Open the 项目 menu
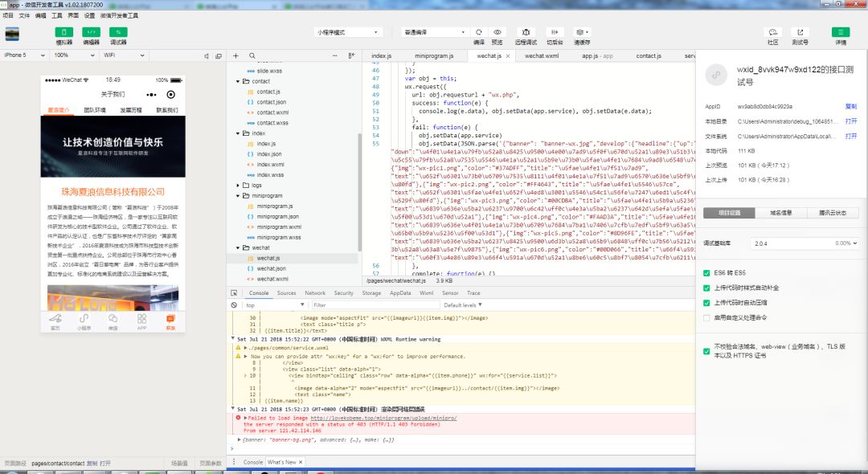The height and width of the screenshot is (474, 868). [x=8, y=15]
